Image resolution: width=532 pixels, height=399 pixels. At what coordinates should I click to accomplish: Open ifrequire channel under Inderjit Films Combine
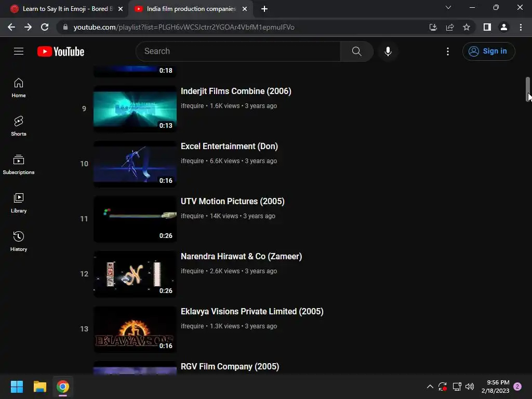pos(192,106)
